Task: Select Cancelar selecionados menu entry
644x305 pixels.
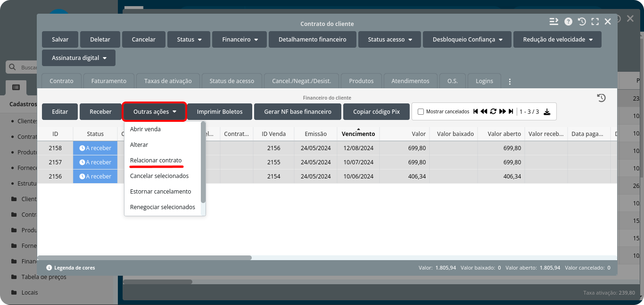Action: pos(159,176)
